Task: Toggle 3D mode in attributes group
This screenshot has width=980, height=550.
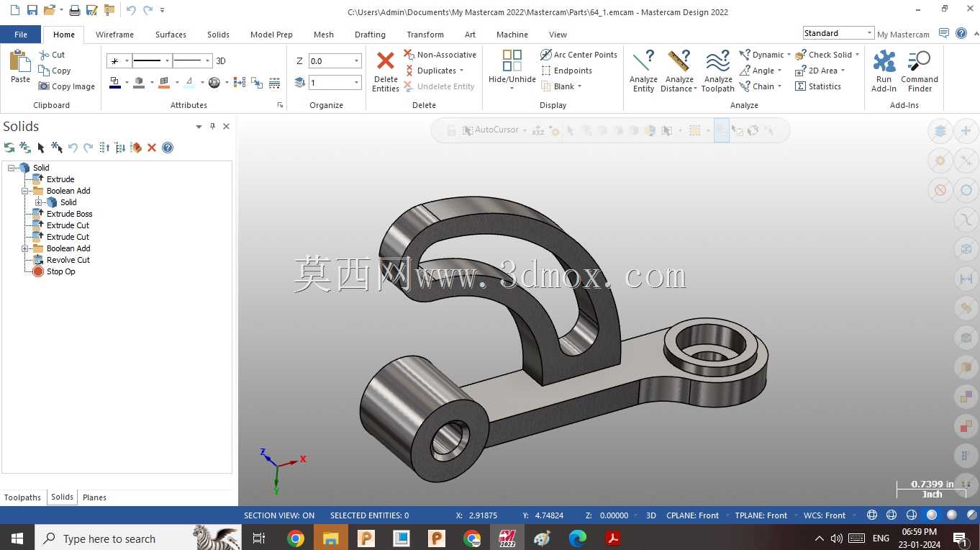Action: [x=221, y=61]
